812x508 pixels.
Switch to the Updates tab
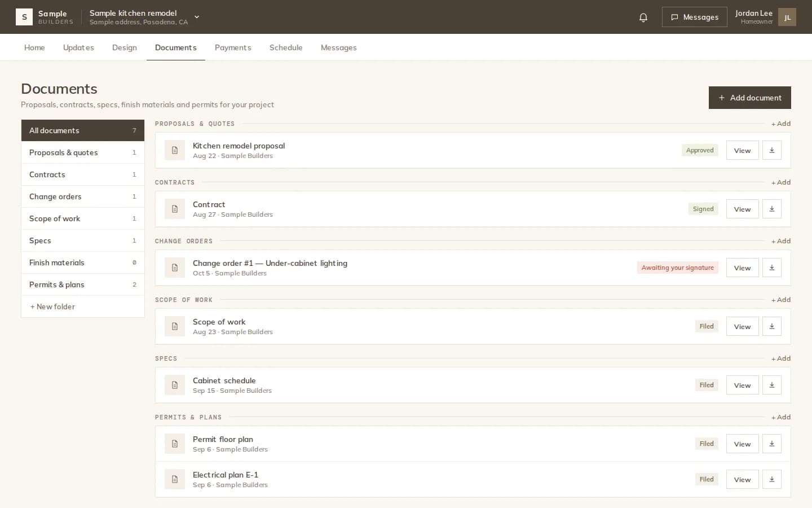click(x=78, y=47)
